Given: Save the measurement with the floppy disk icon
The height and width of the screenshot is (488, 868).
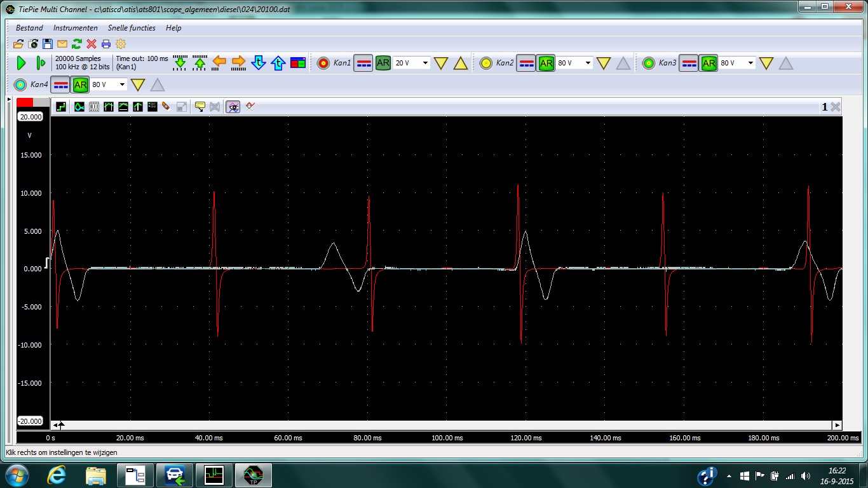Looking at the screenshot, I should coord(48,44).
